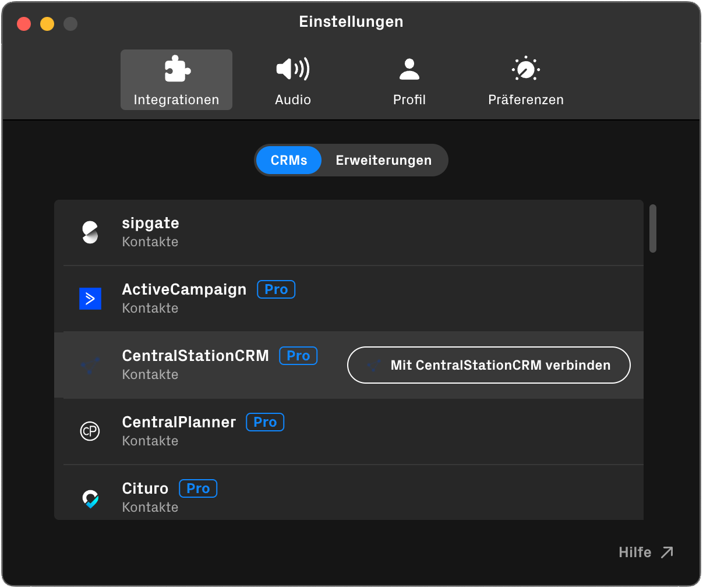Click the ActiveCampaign blue arrow icon
703x588 pixels.
click(90, 299)
